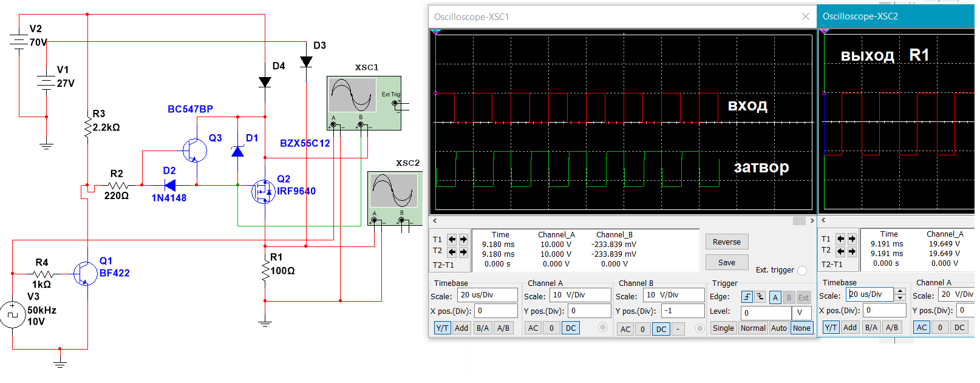The width and height of the screenshot is (980, 383).
Task: Toggle Channel A color radio in XSC1
Action: (602, 328)
